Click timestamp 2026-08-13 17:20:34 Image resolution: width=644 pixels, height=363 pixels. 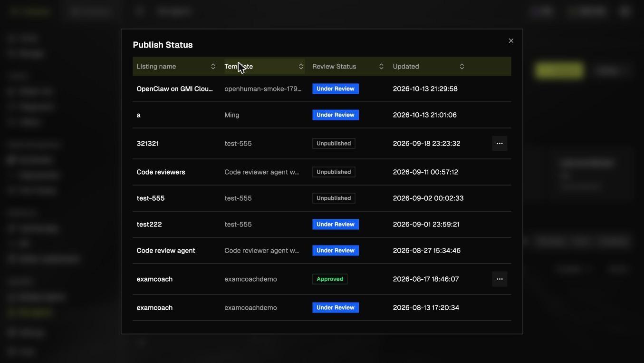(x=426, y=308)
